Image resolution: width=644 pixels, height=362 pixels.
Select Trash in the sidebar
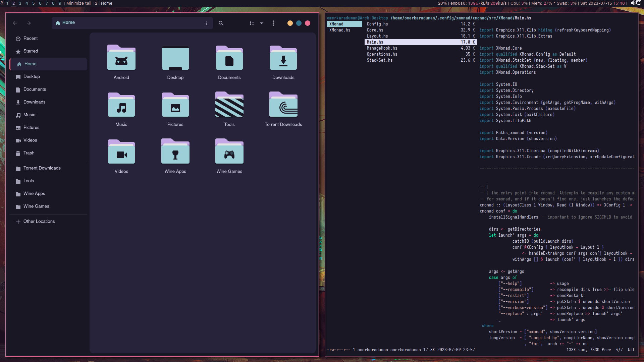pos(29,153)
